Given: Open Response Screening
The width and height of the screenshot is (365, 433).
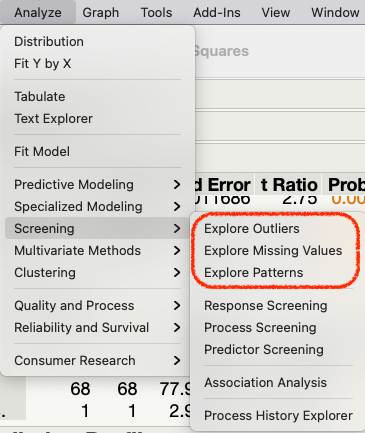Looking at the screenshot, I should click(266, 306).
